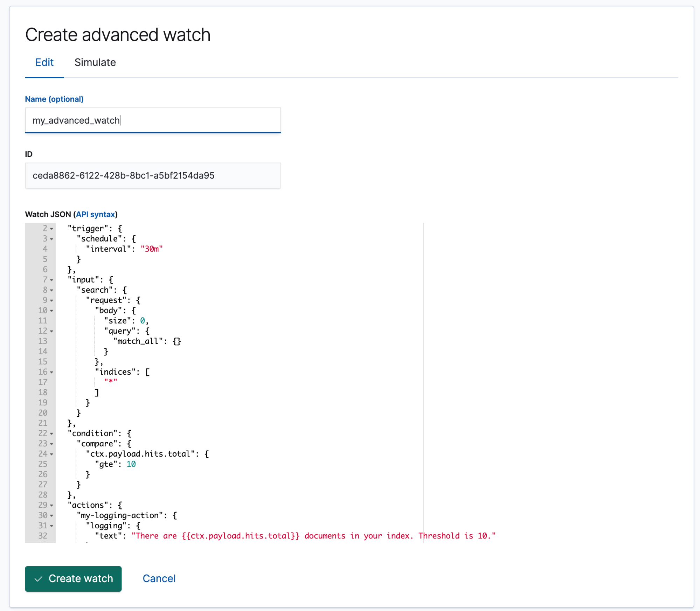Viewport: 700px width, 611px height.
Task: Click line 31 logging object icon
Action: pyautogui.click(x=50, y=526)
